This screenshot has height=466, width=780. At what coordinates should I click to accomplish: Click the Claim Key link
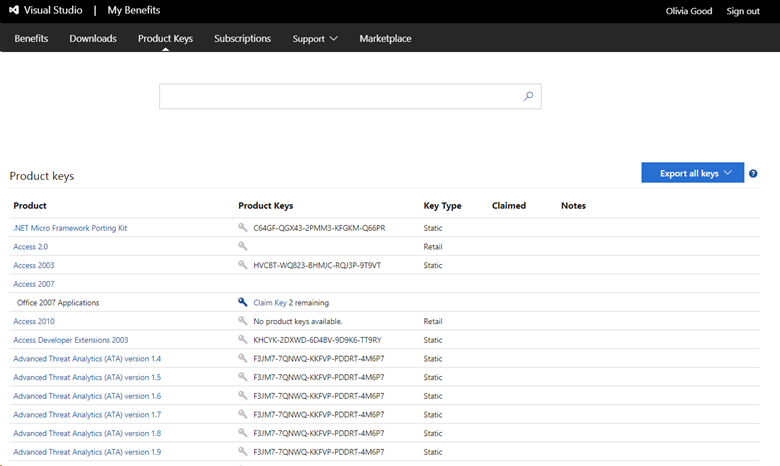click(x=270, y=302)
